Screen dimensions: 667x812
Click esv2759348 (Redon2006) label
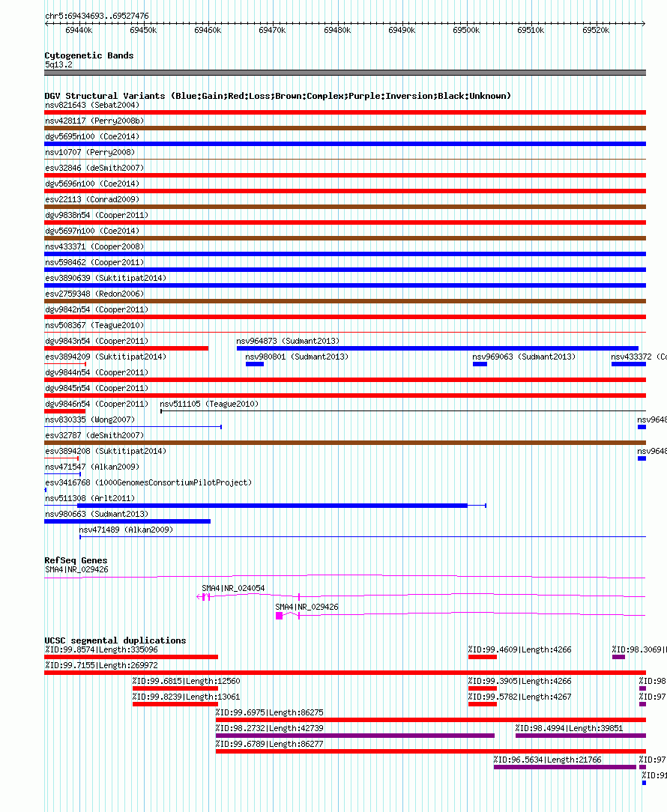(94, 294)
